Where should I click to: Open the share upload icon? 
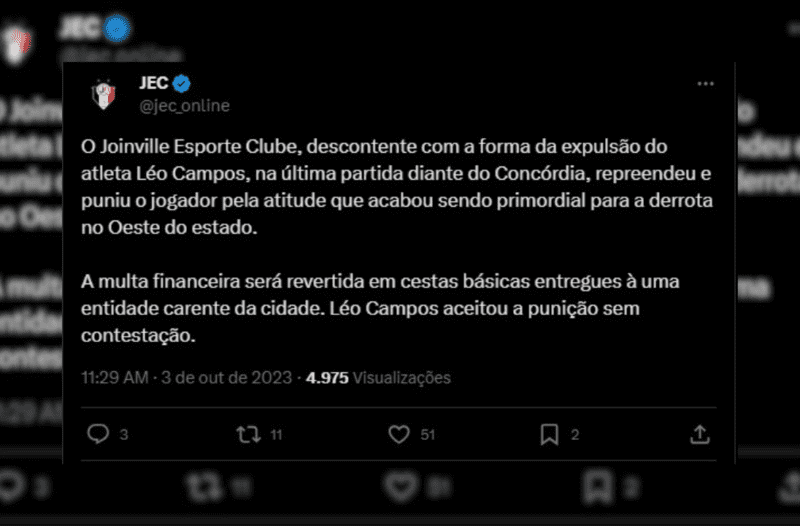tap(699, 434)
